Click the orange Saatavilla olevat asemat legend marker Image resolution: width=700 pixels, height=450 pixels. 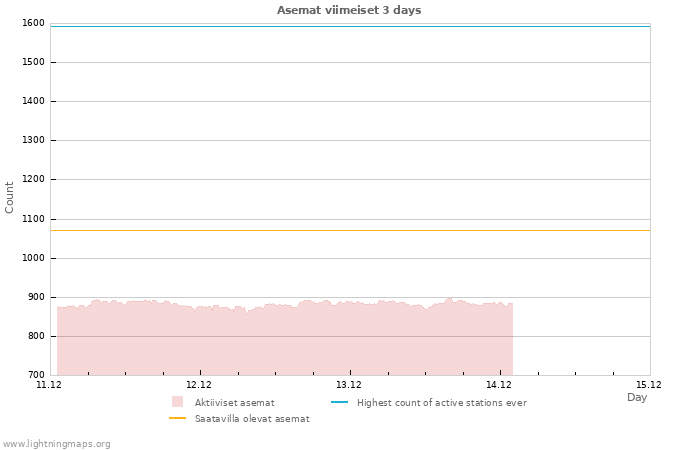177,419
